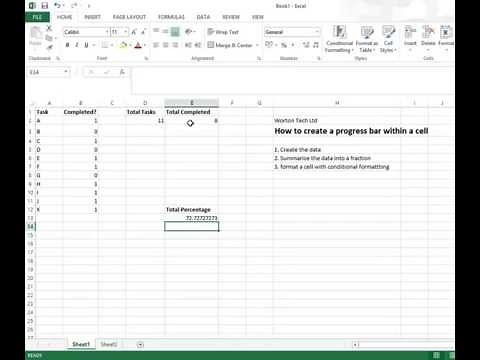The image size is (480, 360).
Task: Decrease the cell indent
Action: (x=188, y=45)
